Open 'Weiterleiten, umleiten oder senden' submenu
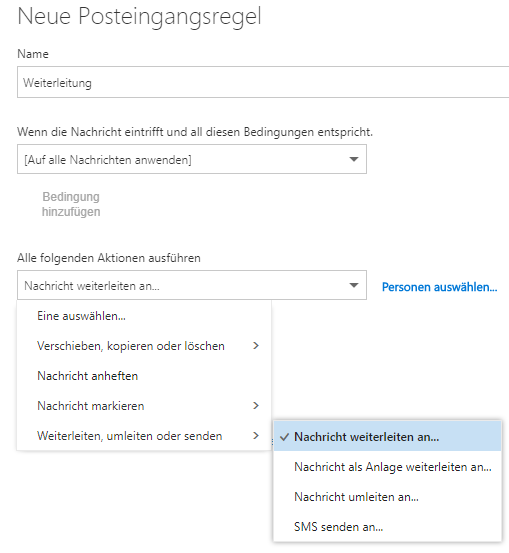 (144, 436)
